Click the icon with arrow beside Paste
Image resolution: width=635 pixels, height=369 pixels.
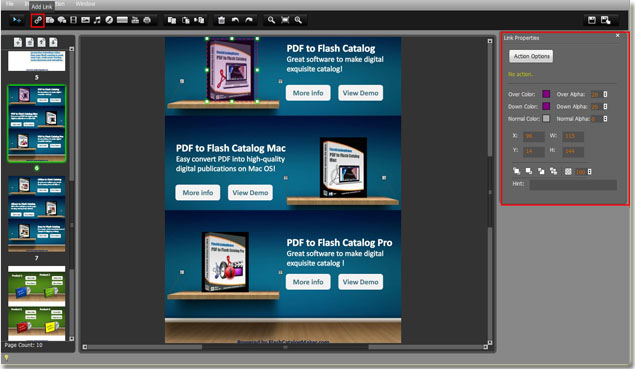pos(199,20)
